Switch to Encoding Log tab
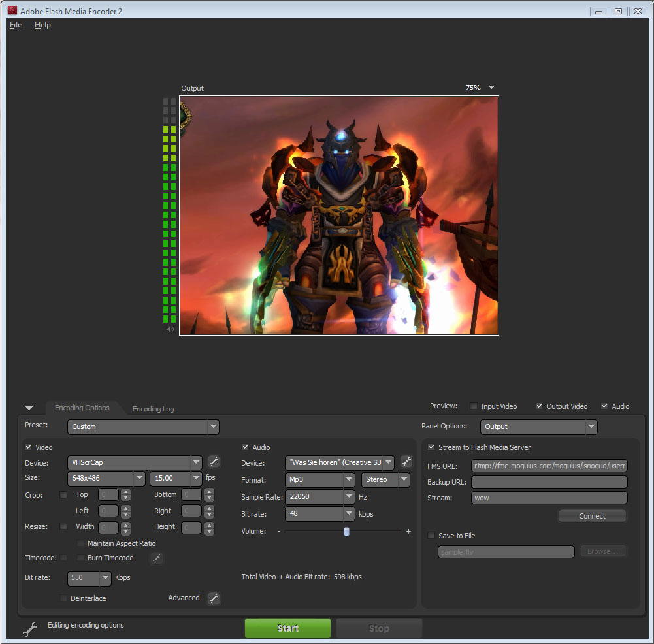654x644 pixels. pyautogui.click(x=153, y=409)
